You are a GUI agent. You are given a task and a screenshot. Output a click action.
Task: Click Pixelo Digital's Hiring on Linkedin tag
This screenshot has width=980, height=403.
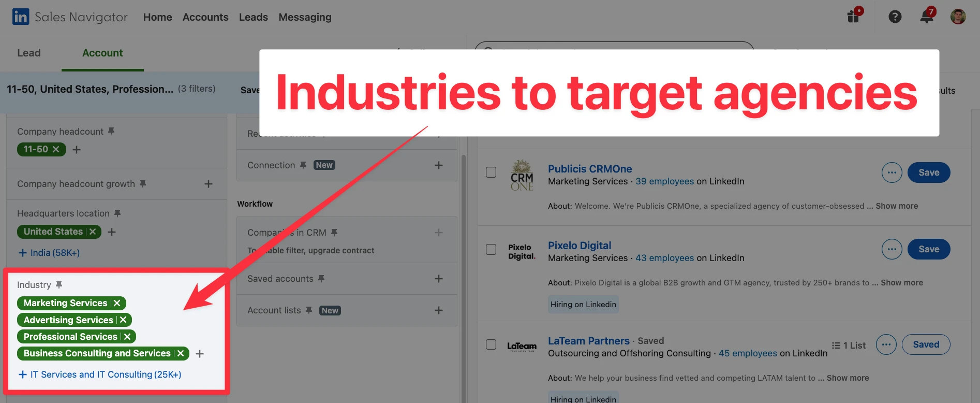(584, 305)
